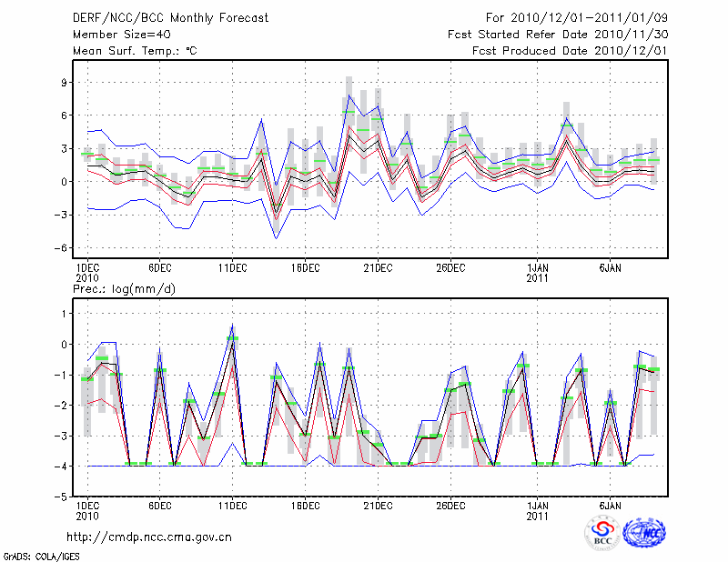Click the Member Size=40 label
This screenshot has height=562, width=728.
(115, 34)
